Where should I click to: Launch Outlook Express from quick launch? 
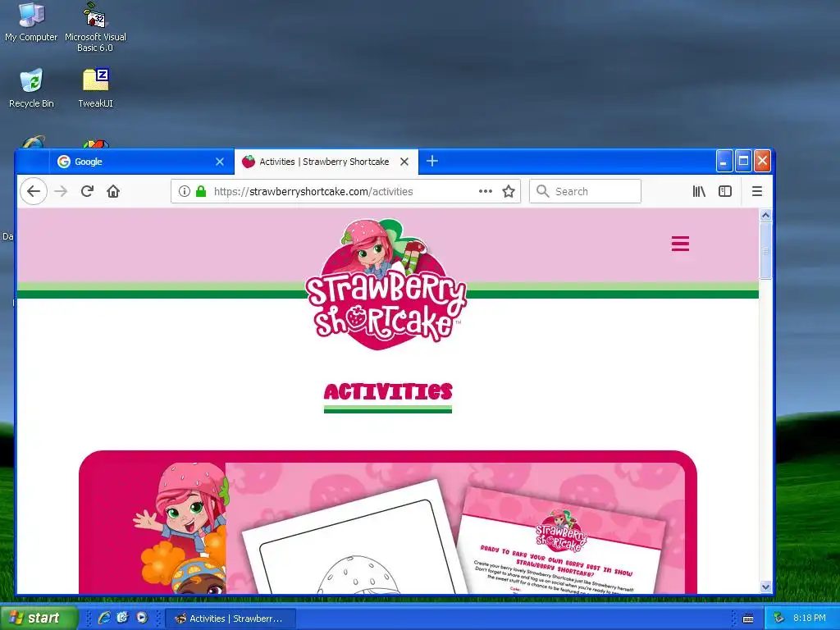[123, 618]
